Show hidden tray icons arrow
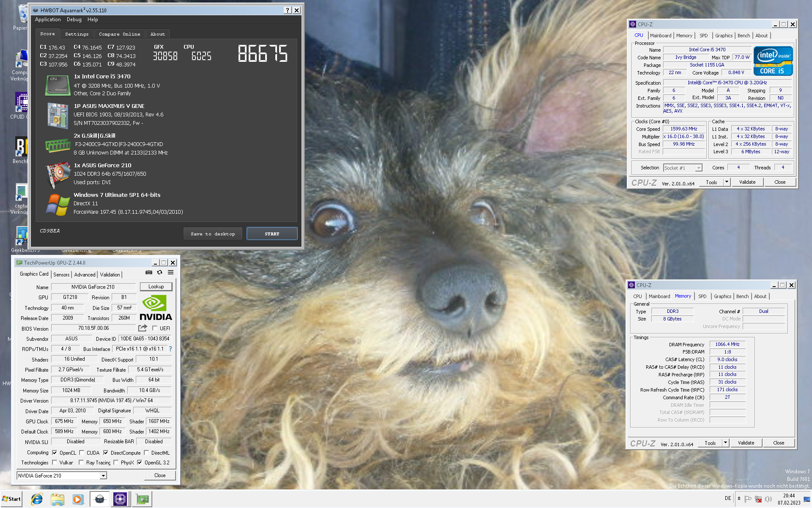This screenshot has width=812, height=508. pyautogui.click(x=739, y=499)
